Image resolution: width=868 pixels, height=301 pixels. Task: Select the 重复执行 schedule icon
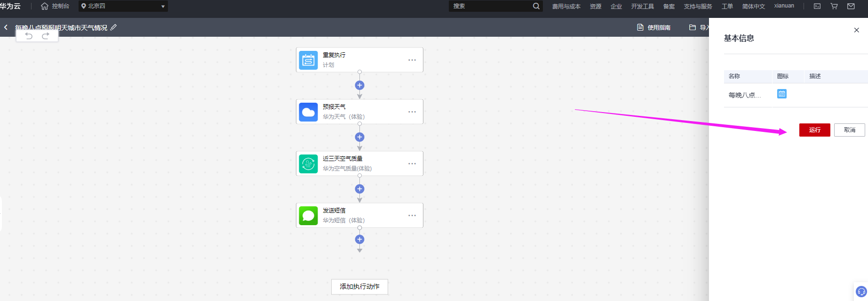click(308, 60)
